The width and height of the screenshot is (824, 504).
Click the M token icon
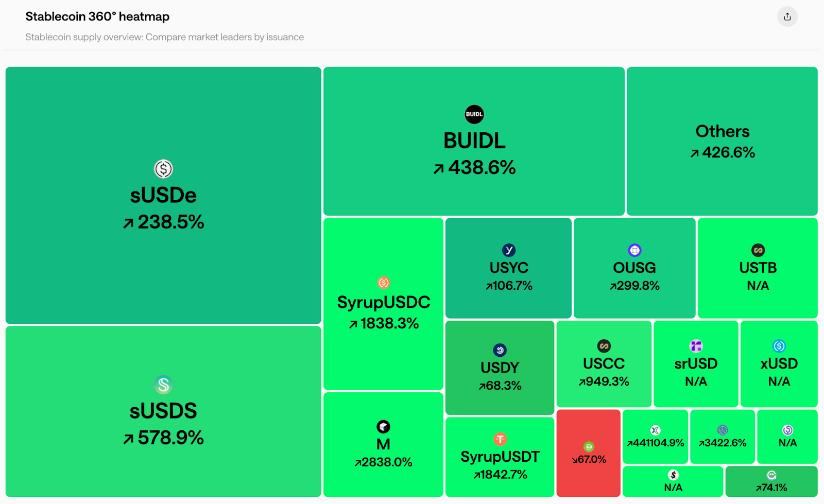tap(383, 427)
